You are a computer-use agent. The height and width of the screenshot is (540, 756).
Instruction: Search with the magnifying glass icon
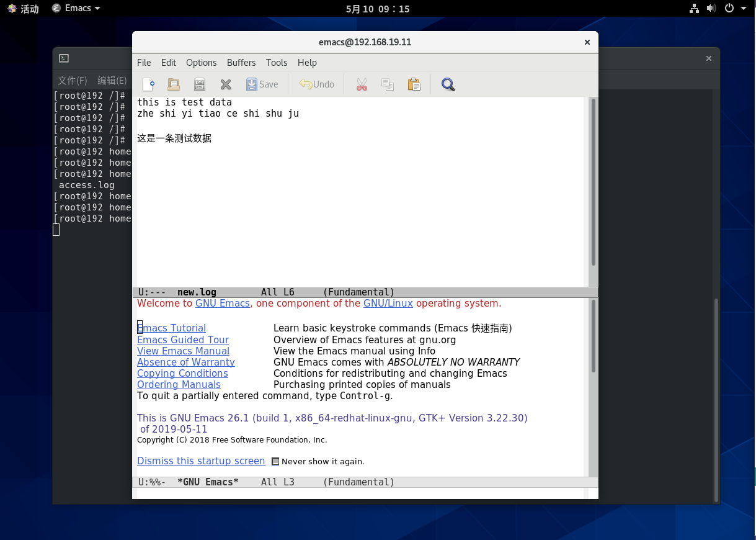448,84
